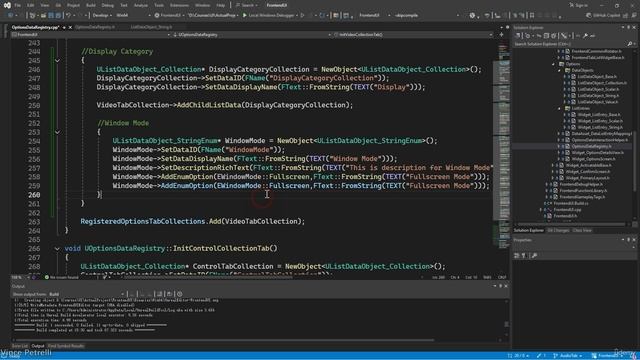640x360 pixels.
Task: Select ListDataObject_Scalar.h file
Action: pos(598,89)
